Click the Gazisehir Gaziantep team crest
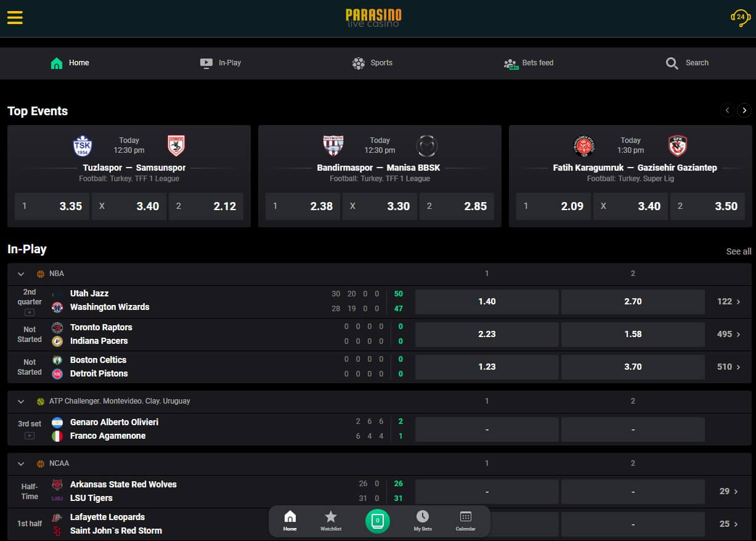This screenshot has width=756, height=541. pos(678,146)
